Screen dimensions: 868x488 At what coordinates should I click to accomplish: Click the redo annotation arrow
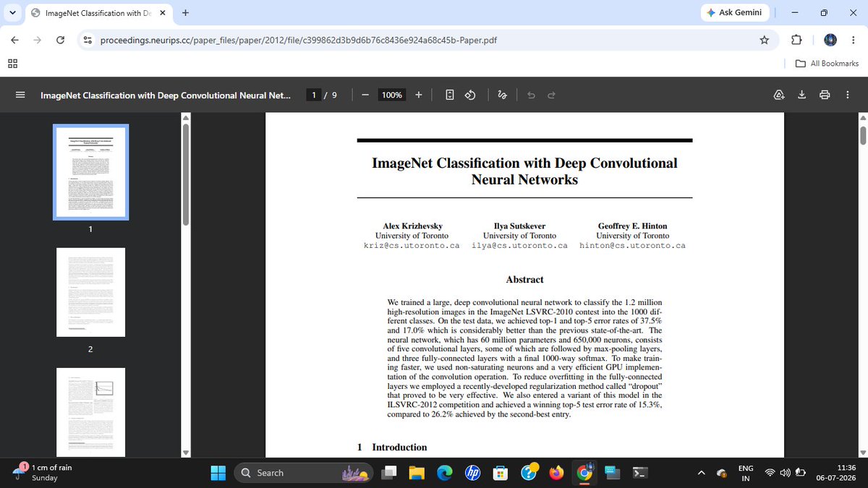551,95
